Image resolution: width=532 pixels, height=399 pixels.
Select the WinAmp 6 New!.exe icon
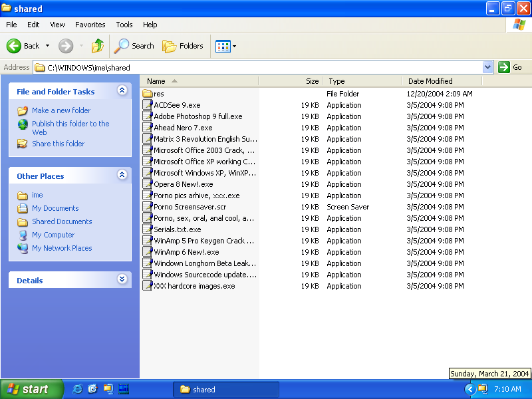point(148,252)
